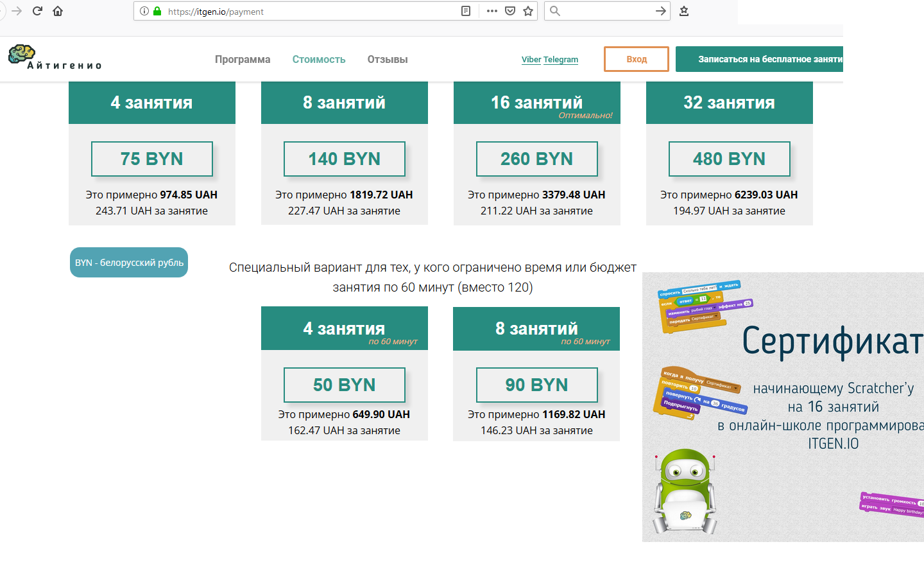Viewport: 924px width, 578px height.
Task: Click the Вход login button
Action: pos(637,59)
